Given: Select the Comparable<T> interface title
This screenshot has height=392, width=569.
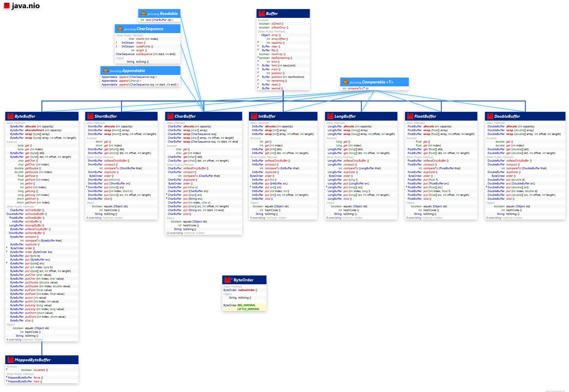Looking at the screenshot, I should 377,82.
